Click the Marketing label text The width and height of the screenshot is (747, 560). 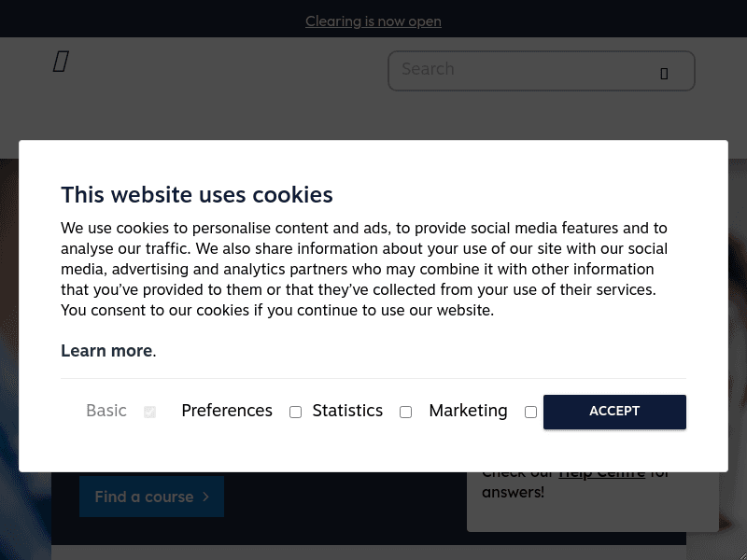[x=468, y=411]
